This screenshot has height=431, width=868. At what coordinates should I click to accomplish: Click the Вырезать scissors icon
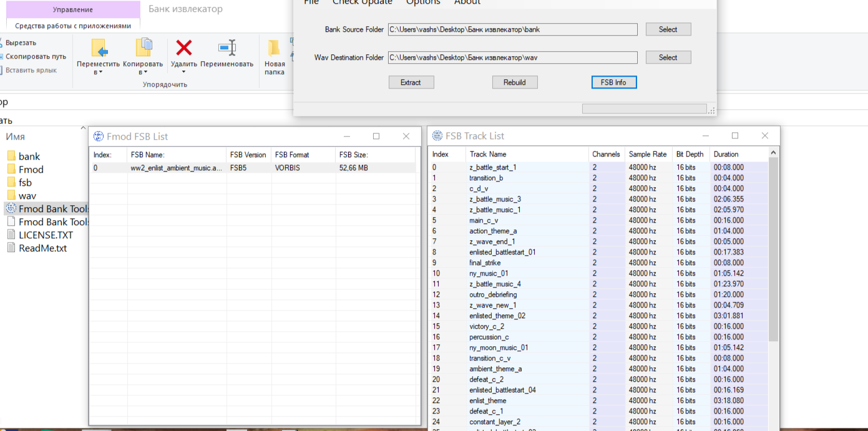tap(1, 42)
